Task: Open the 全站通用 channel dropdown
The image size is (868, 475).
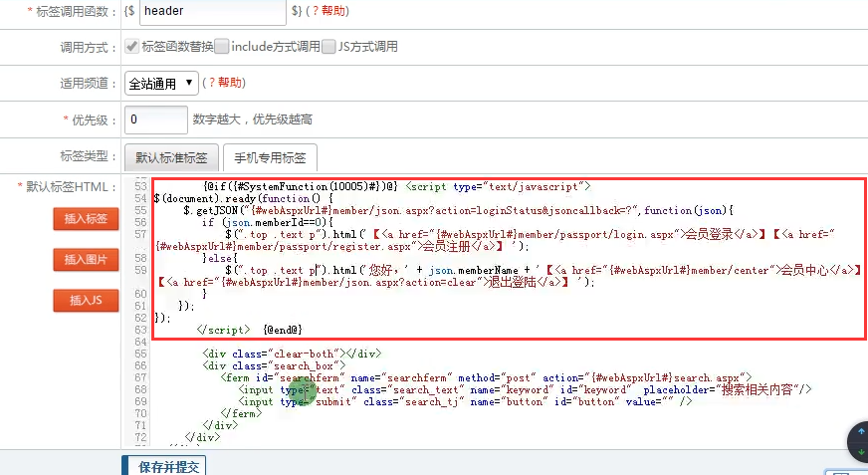Action: click(160, 83)
